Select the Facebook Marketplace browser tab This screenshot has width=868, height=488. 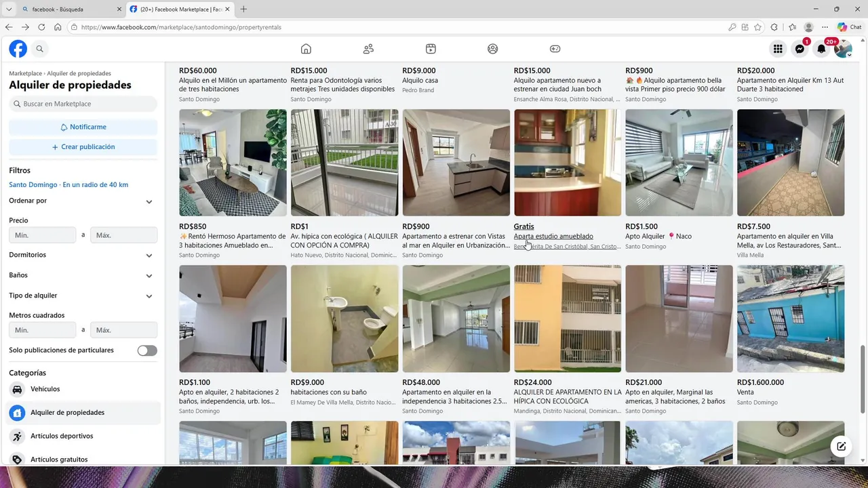(180, 9)
